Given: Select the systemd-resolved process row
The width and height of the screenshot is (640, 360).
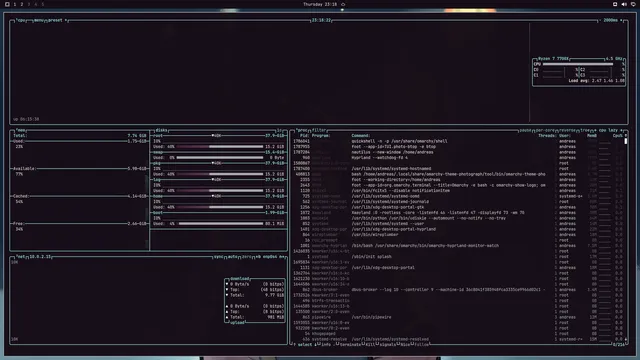Looking at the screenshot, I should [x=457, y=339].
